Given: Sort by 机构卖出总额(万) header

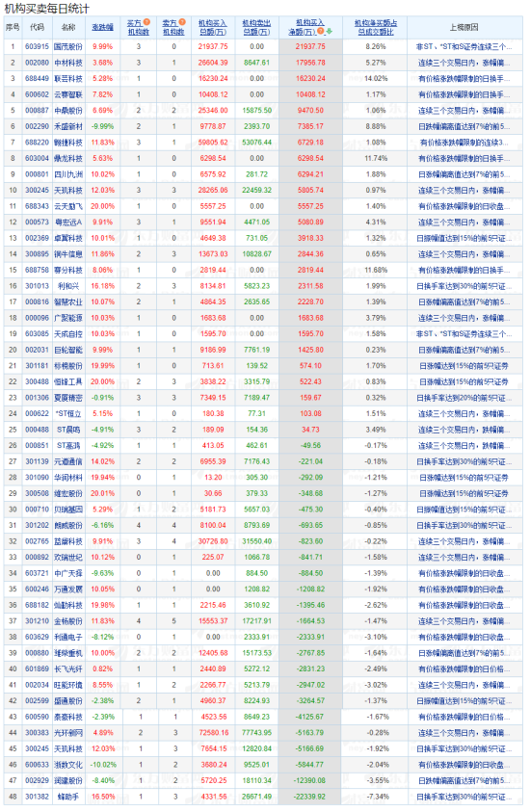Looking at the screenshot, I should (x=256, y=27).
